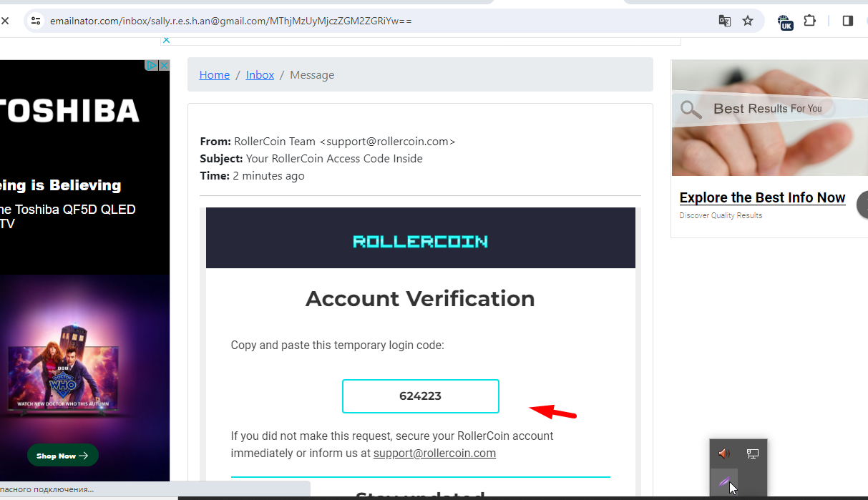Screen dimensions: 868x500
Task: Open the Extensions puzzle icon
Action: 810,21
